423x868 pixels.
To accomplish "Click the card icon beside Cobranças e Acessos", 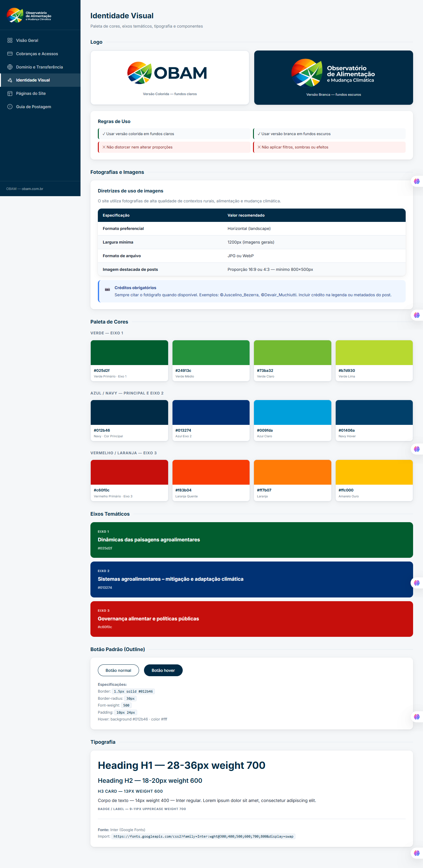I will pyautogui.click(x=10, y=54).
